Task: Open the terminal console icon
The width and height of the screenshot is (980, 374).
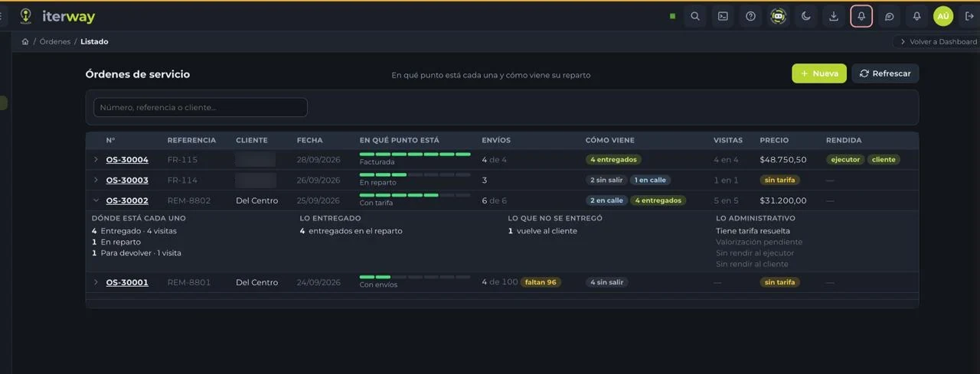Action: coord(723,16)
